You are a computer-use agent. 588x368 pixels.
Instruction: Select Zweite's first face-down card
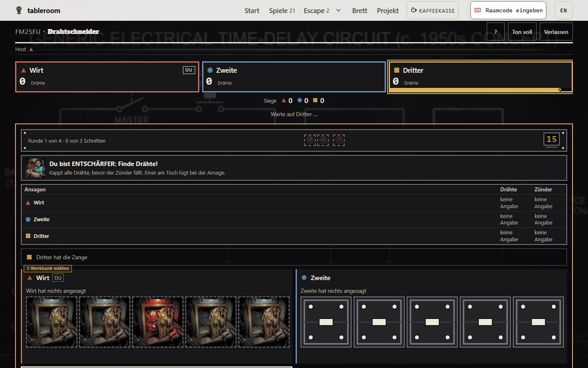[326, 322]
